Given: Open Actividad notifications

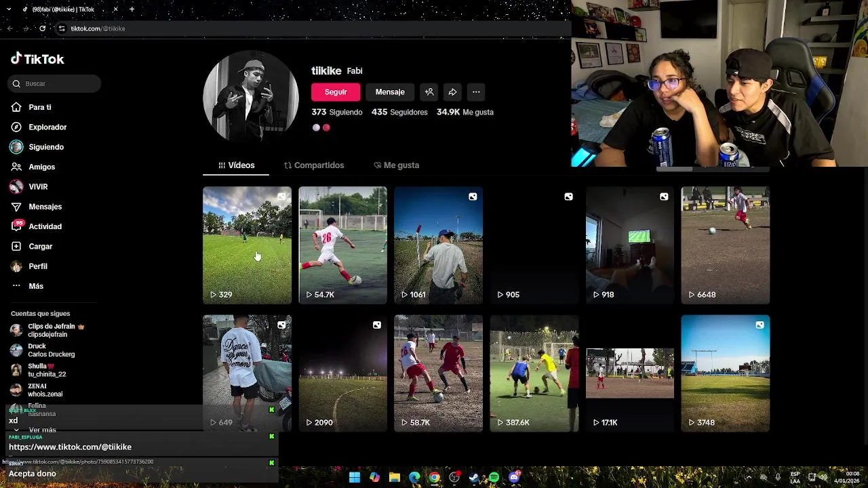Looking at the screenshot, I should pos(45,226).
